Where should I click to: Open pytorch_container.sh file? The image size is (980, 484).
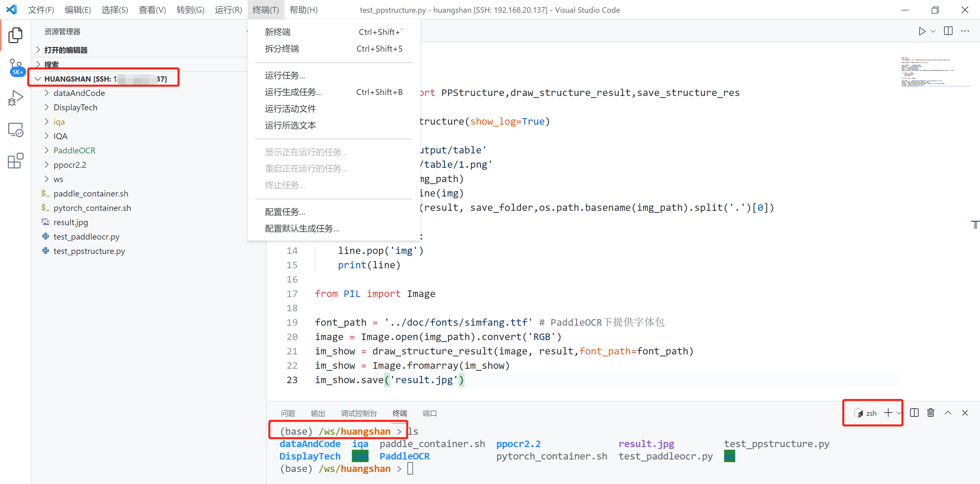tap(92, 208)
